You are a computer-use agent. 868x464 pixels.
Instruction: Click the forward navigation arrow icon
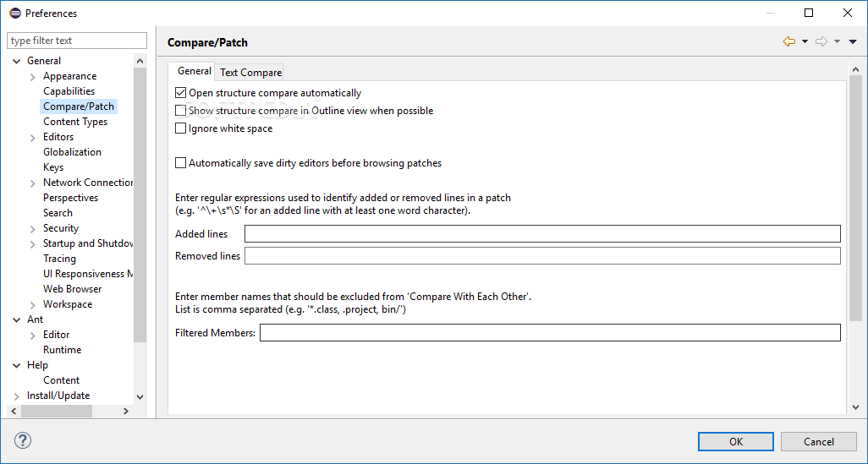pos(821,41)
